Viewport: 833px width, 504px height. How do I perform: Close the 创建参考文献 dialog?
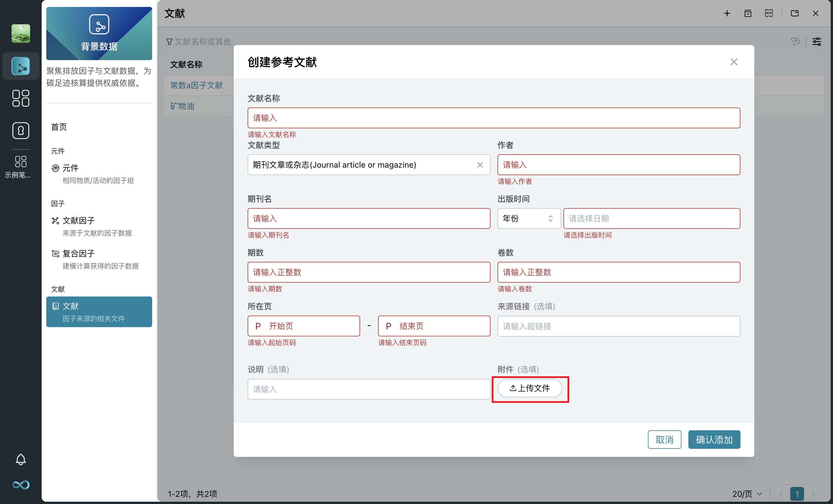pos(734,62)
